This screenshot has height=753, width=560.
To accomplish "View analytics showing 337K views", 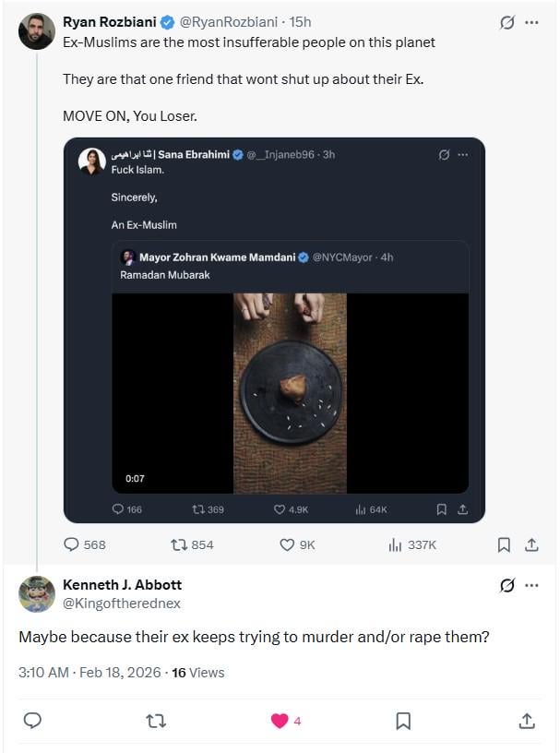I will tap(396, 544).
